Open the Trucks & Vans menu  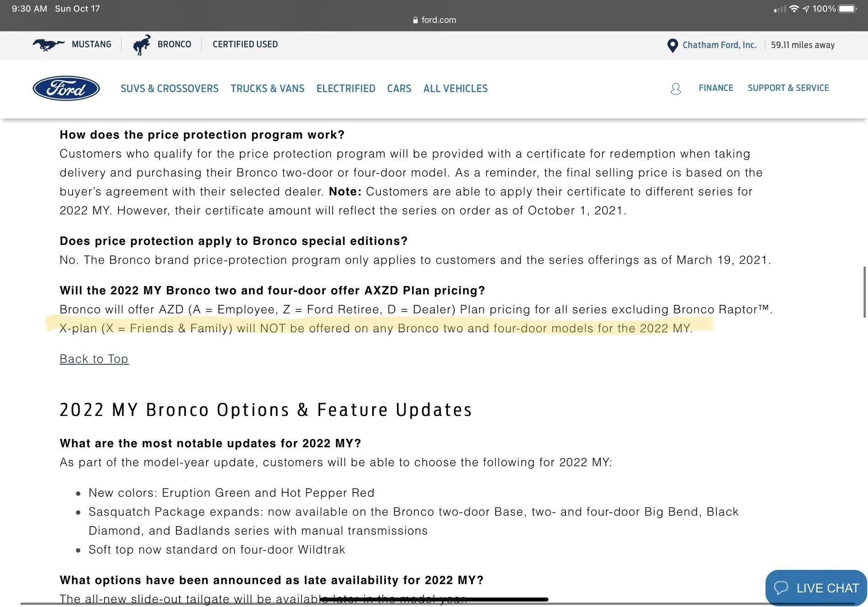[x=267, y=88]
